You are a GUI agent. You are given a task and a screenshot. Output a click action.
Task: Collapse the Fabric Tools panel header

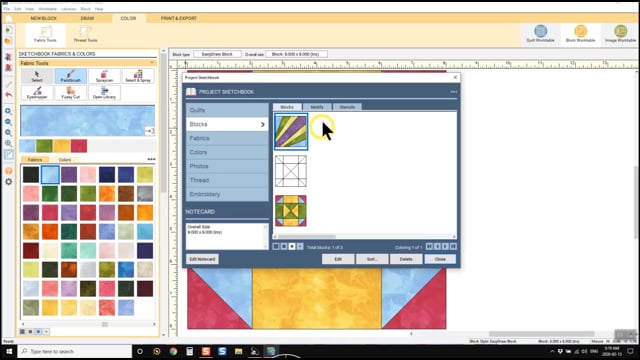tap(152, 63)
